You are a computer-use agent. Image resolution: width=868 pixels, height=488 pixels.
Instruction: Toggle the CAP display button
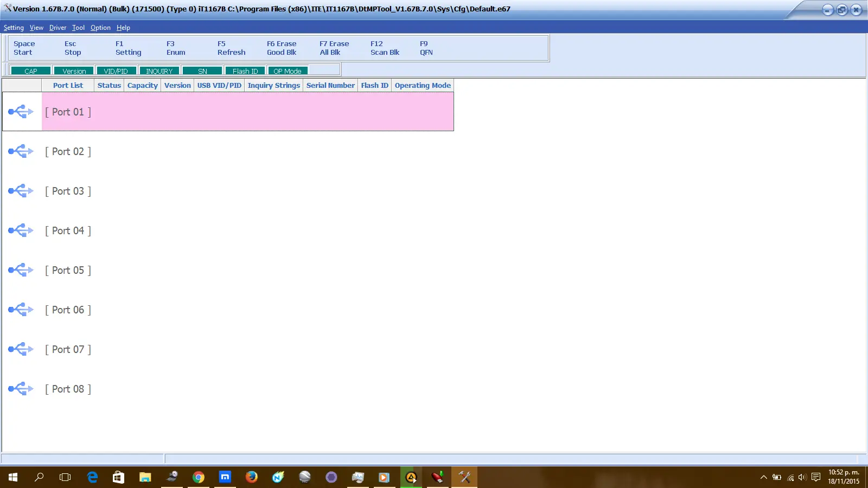31,71
